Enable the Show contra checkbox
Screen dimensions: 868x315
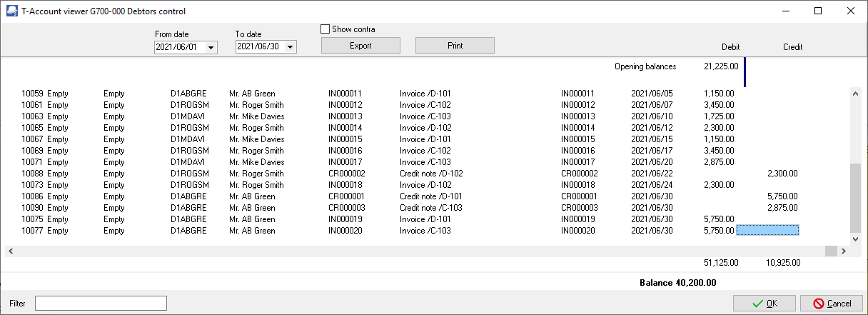click(325, 29)
